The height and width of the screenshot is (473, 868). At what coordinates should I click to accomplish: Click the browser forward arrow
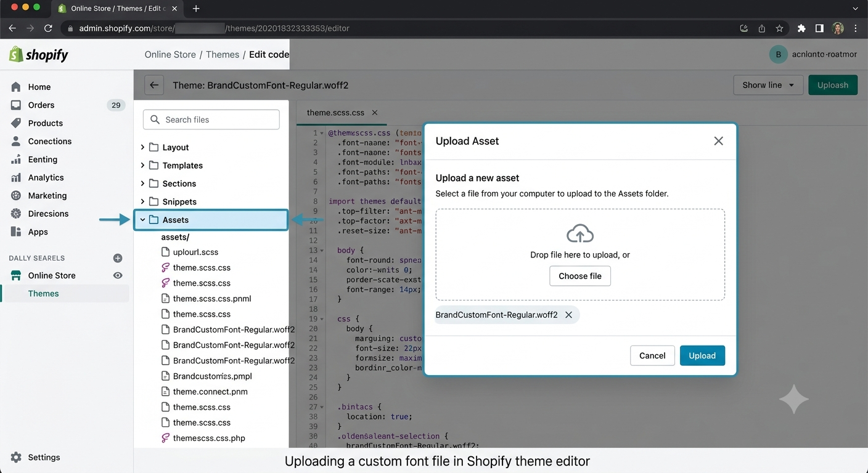(x=30, y=28)
